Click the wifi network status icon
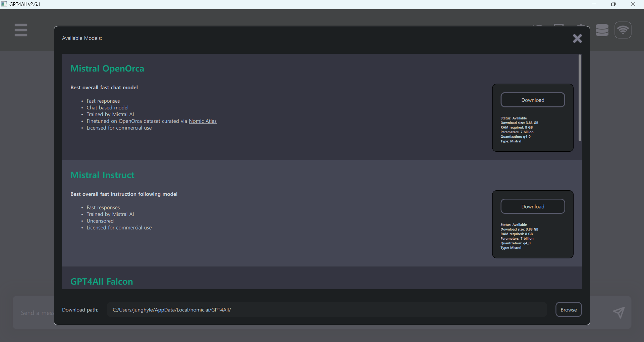Viewport: 644px width, 342px height. click(623, 30)
